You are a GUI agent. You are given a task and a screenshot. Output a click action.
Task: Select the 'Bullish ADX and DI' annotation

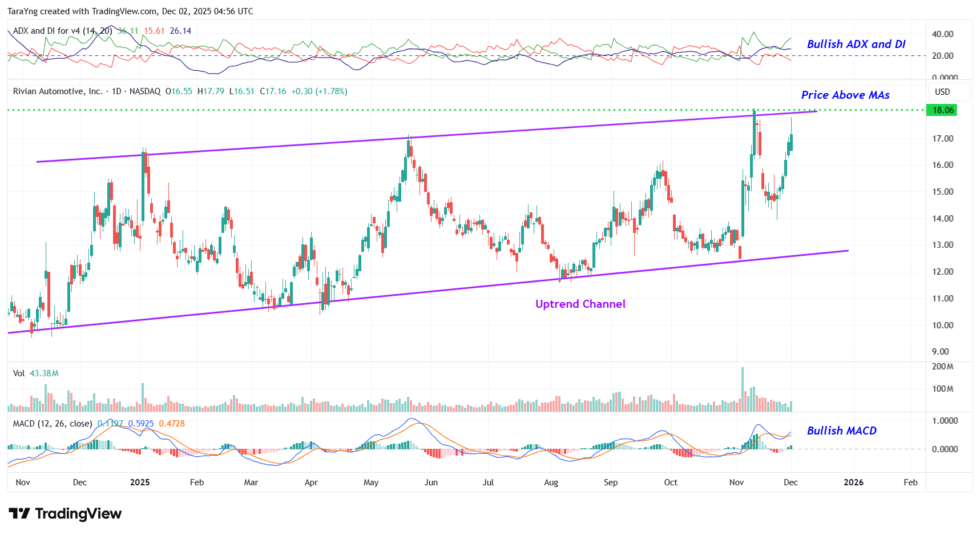coord(856,44)
